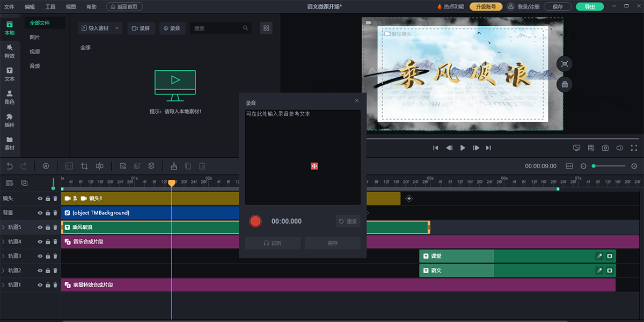Toggle the lock on 轨道4 track
Screen dimensions: 644x322
click(x=48, y=242)
